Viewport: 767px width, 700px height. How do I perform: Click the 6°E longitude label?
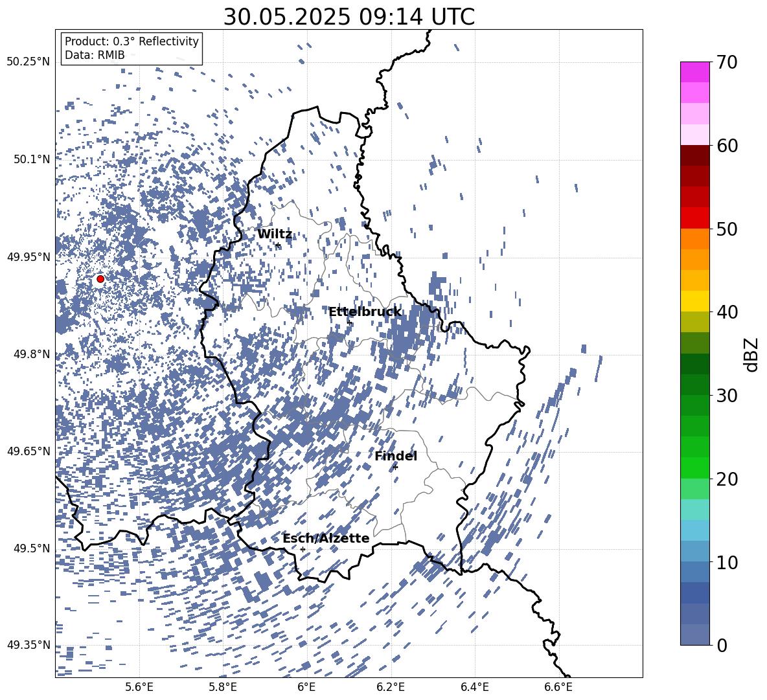pos(306,687)
